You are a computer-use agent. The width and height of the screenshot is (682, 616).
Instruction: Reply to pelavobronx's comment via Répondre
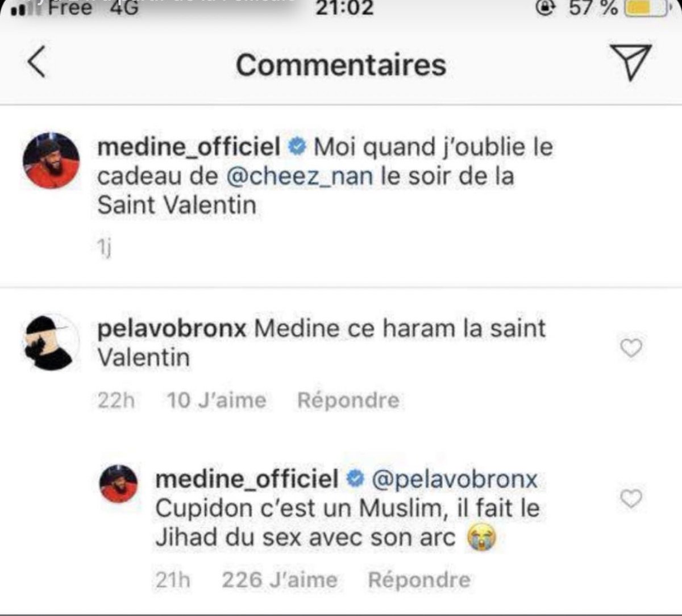348,400
